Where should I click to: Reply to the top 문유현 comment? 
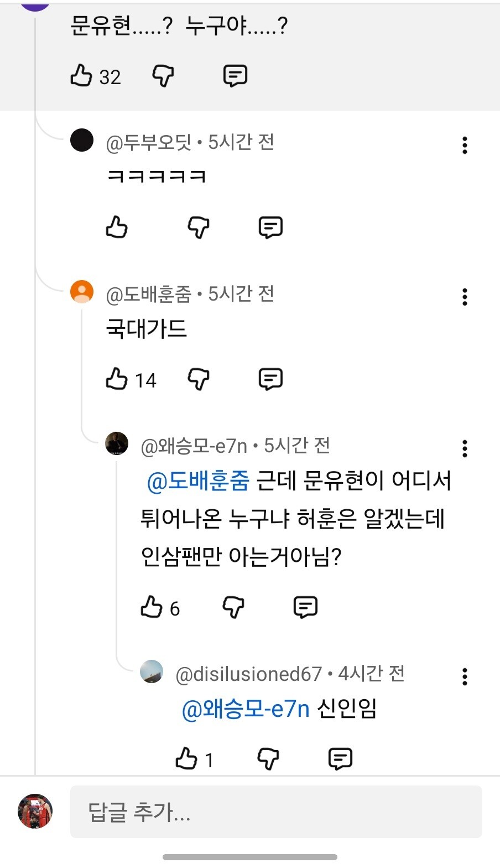(x=235, y=76)
